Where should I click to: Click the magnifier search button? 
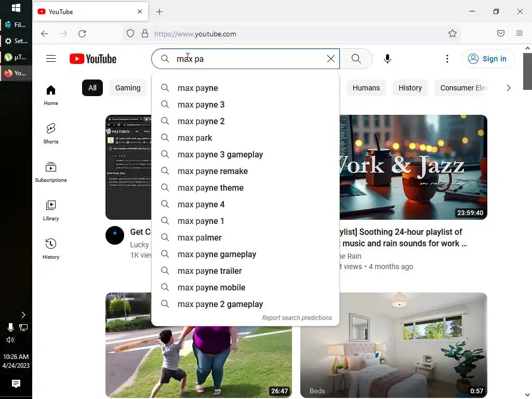tap(356, 59)
